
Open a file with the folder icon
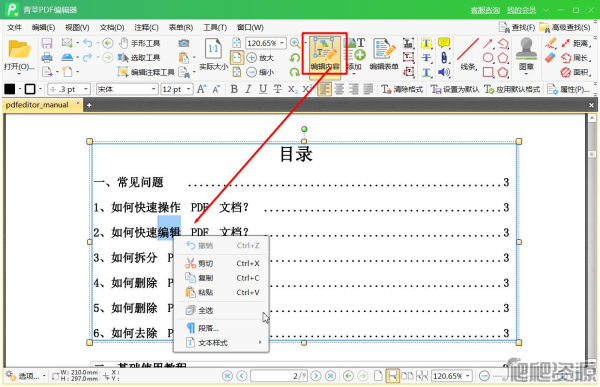[19, 49]
